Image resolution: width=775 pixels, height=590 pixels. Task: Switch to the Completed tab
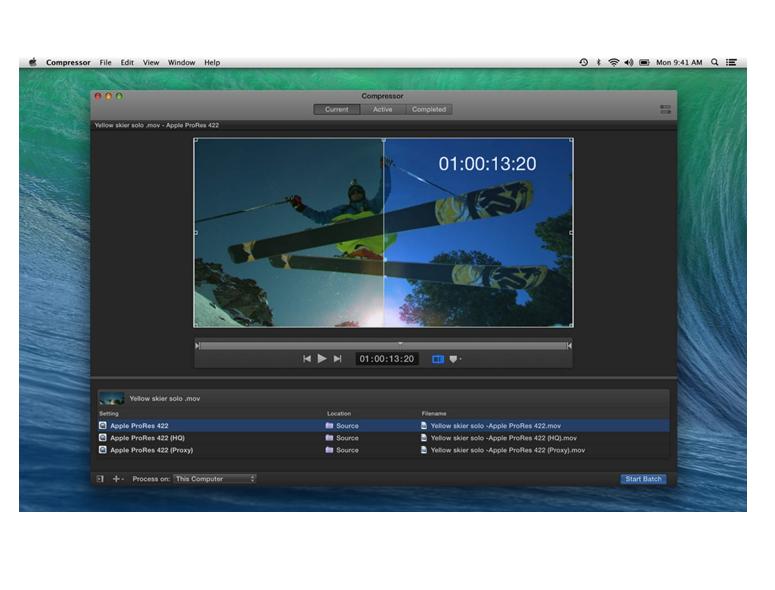(429, 109)
